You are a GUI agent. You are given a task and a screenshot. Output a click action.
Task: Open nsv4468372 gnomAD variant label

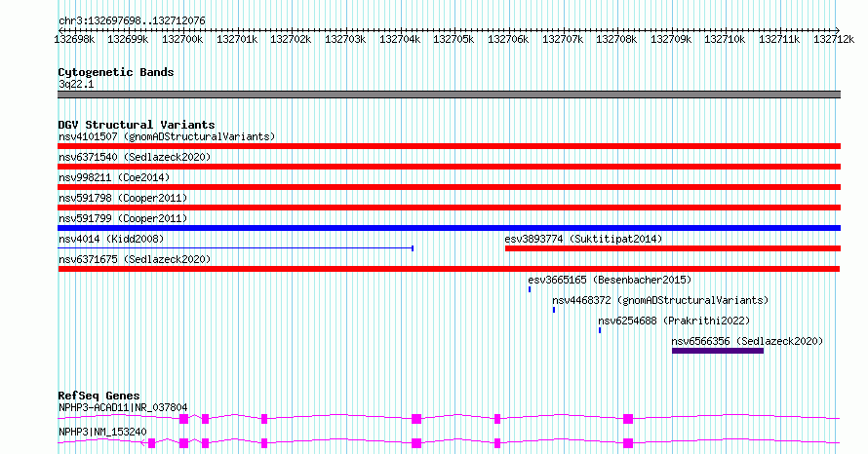coord(660,300)
